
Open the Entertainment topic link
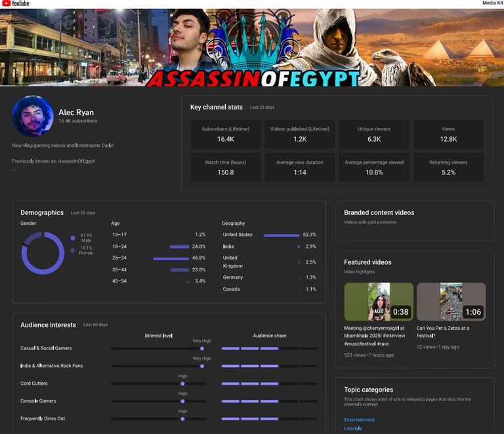pos(359,420)
